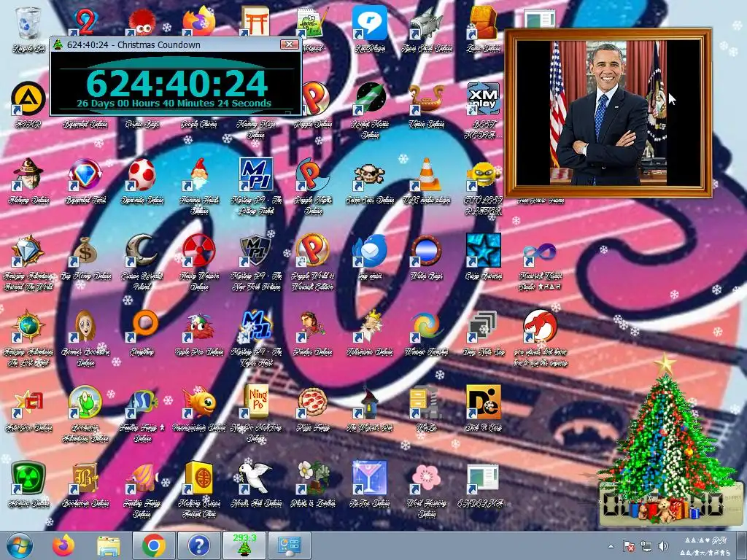Open Alchemy Deluxe wizard icon
The height and width of the screenshot is (560, 747).
coord(28,174)
